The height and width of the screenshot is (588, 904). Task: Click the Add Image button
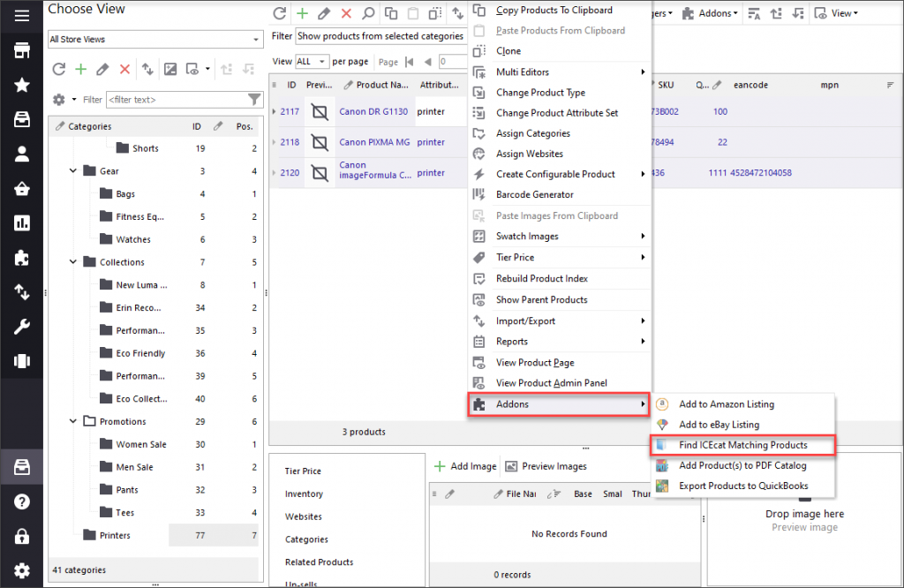click(464, 466)
